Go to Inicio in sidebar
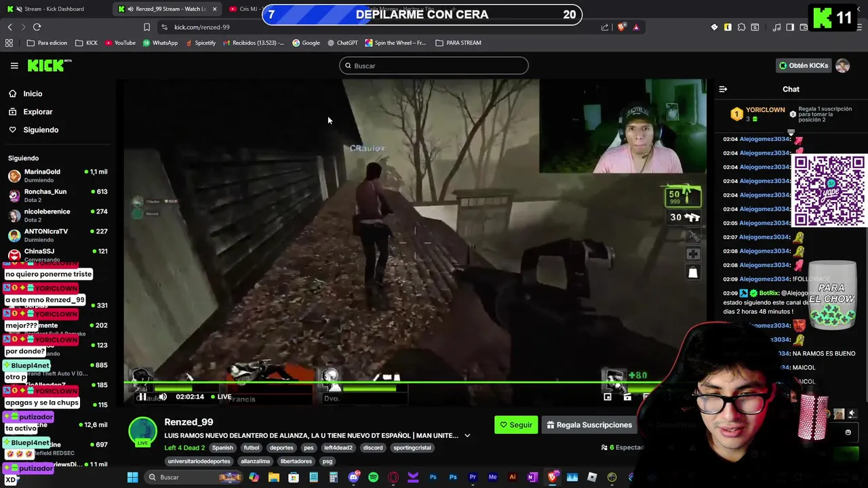 26,94
